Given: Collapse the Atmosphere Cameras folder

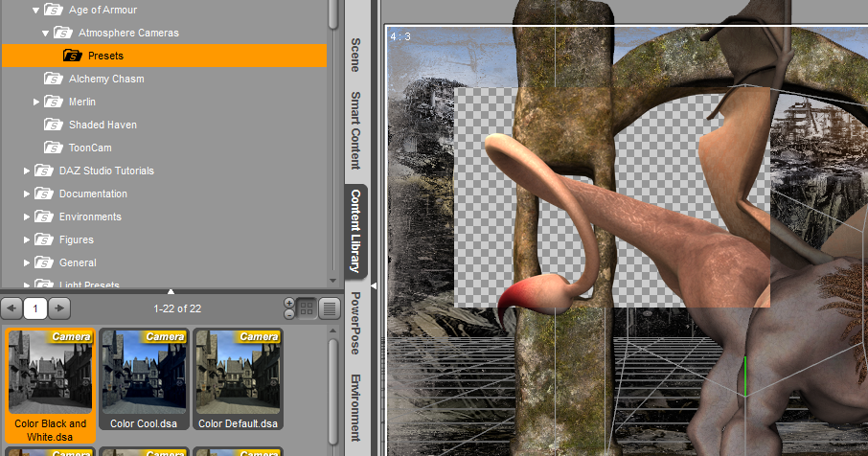Looking at the screenshot, I should (45, 34).
